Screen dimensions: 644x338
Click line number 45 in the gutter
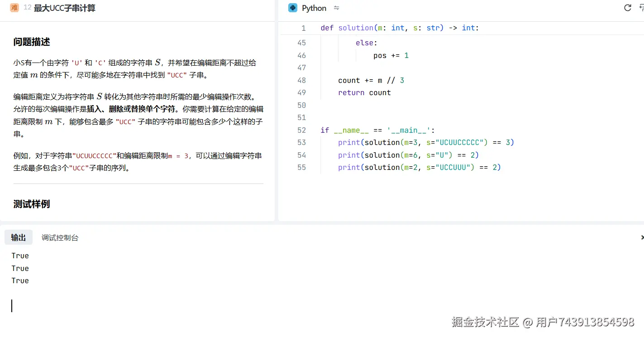point(301,43)
